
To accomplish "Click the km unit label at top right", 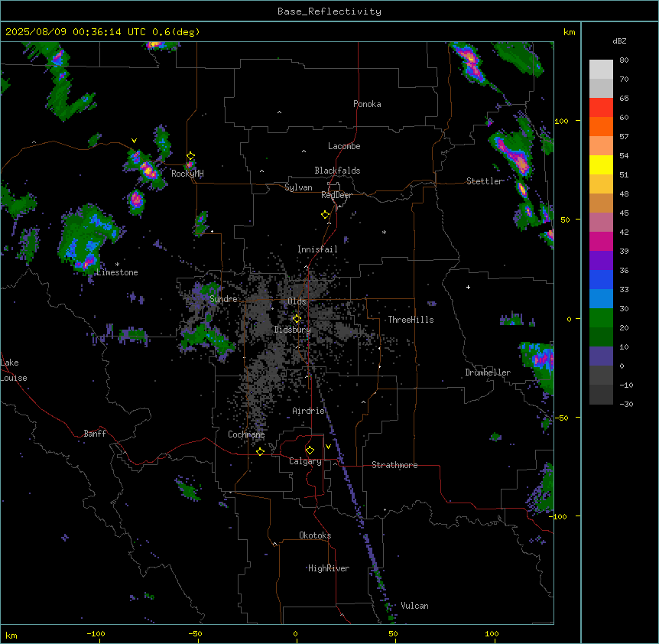I will point(569,32).
